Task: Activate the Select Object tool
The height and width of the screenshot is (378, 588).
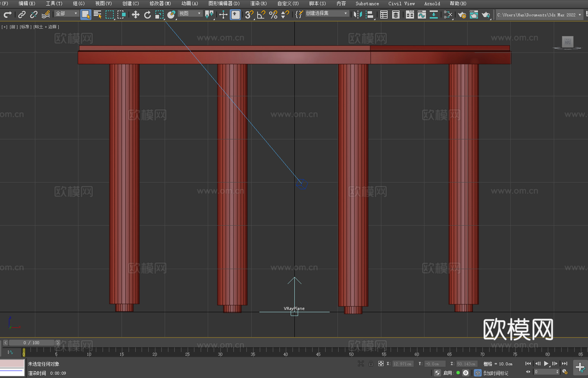Action: (x=86, y=14)
